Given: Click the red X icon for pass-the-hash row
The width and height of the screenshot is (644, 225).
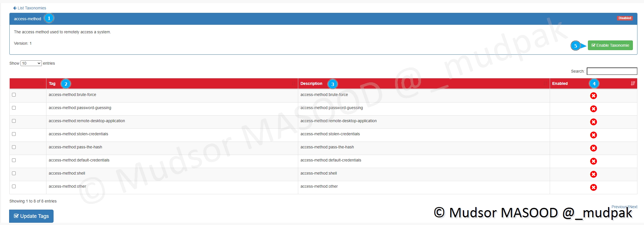Looking at the screenshot, I should click(593, 148).
